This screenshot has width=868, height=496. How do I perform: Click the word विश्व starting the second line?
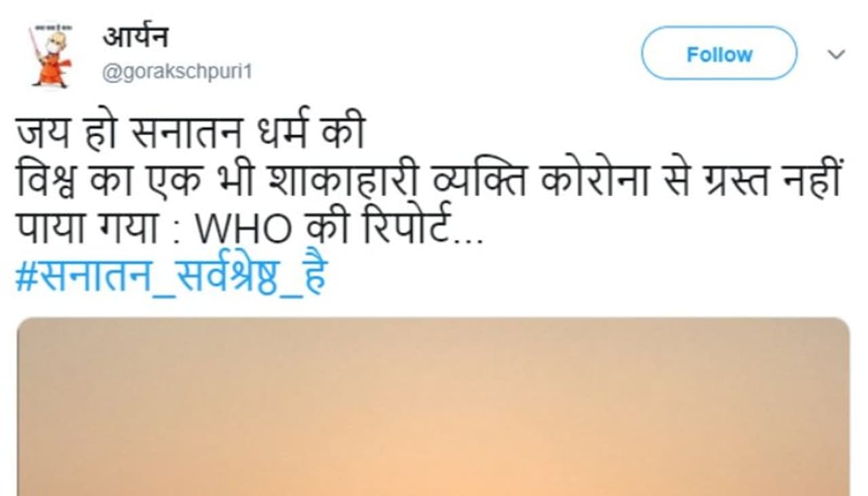pos(45,183)
